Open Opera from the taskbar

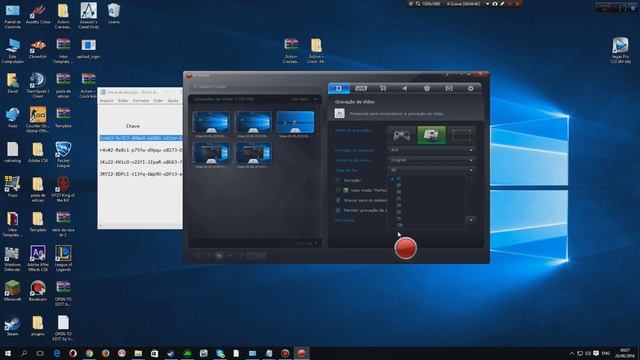point(73,353)
